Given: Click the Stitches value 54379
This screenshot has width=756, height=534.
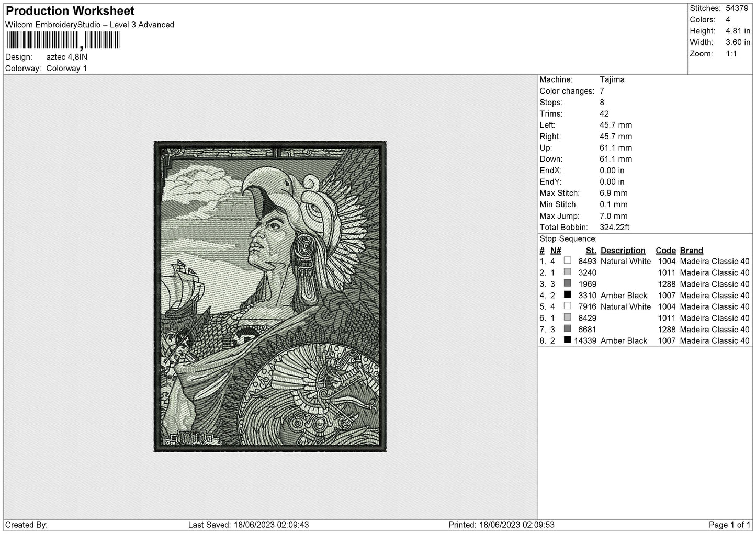Looking at the screenshot, I should [x=737, y=8].
